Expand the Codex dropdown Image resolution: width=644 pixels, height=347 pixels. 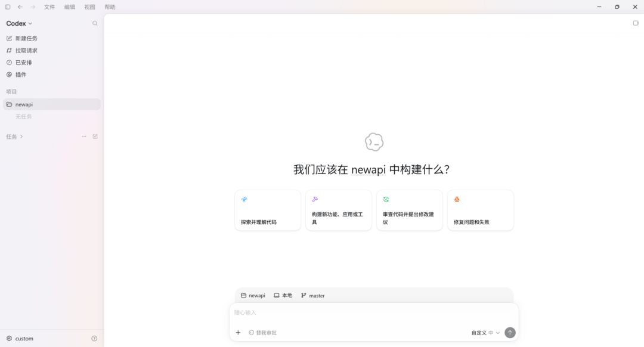[x=19, y=23]
